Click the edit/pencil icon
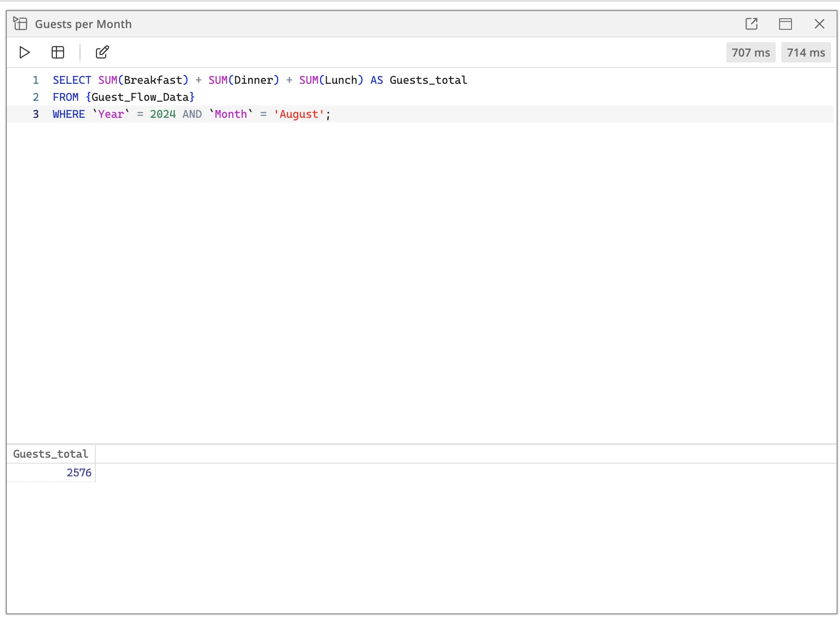This screenshot has height=621, width=840. [x=102, y=52]
